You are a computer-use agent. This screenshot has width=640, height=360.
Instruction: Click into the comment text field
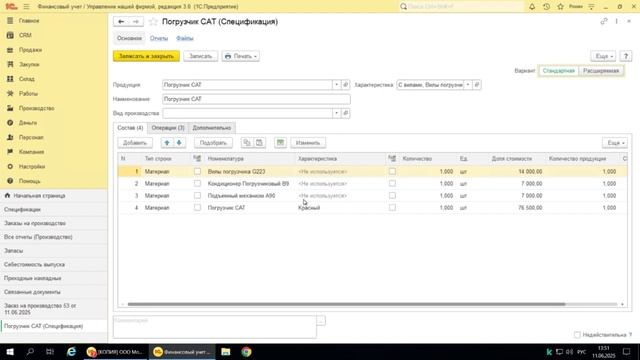[215, 327]
